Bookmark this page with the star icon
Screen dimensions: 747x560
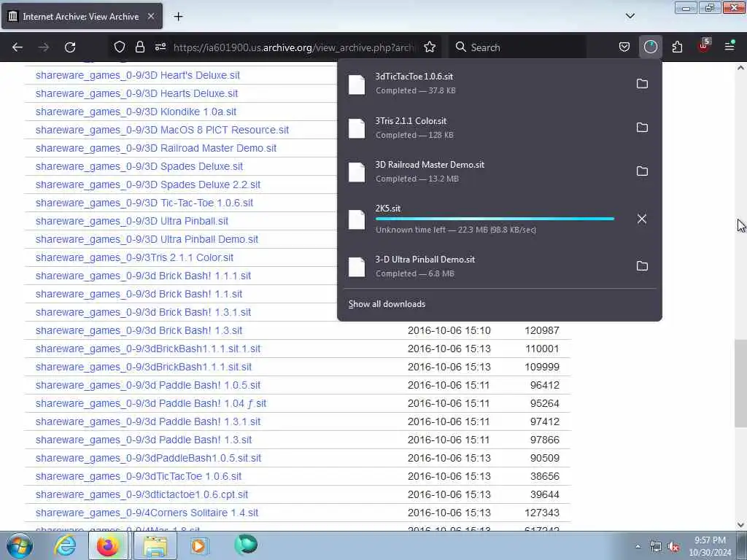coord(430,47)
